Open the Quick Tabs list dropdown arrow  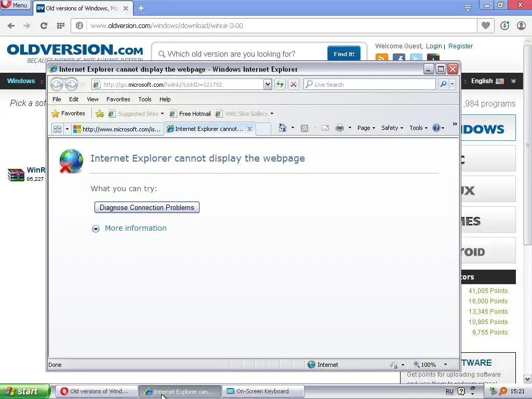pyautogui.click(x=67, y=129)
